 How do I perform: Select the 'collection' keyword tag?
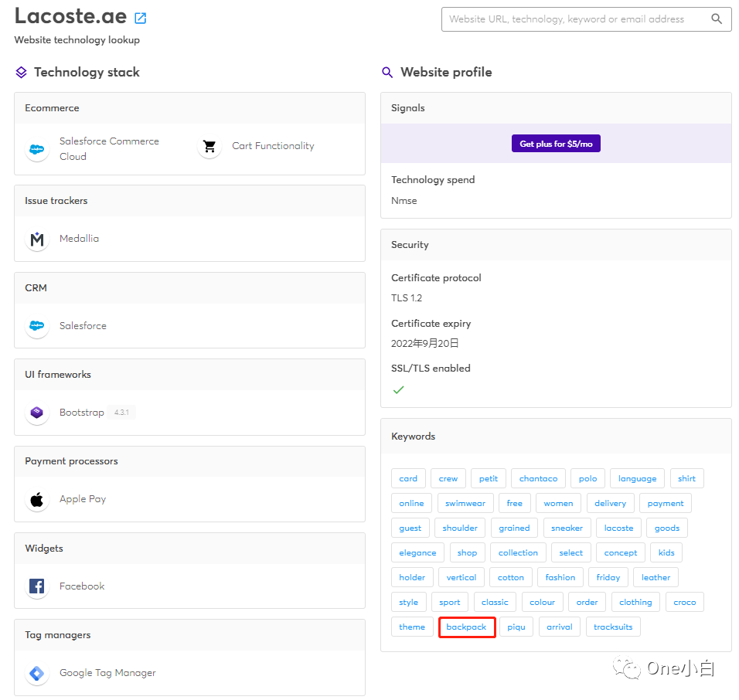coord(518,552)
